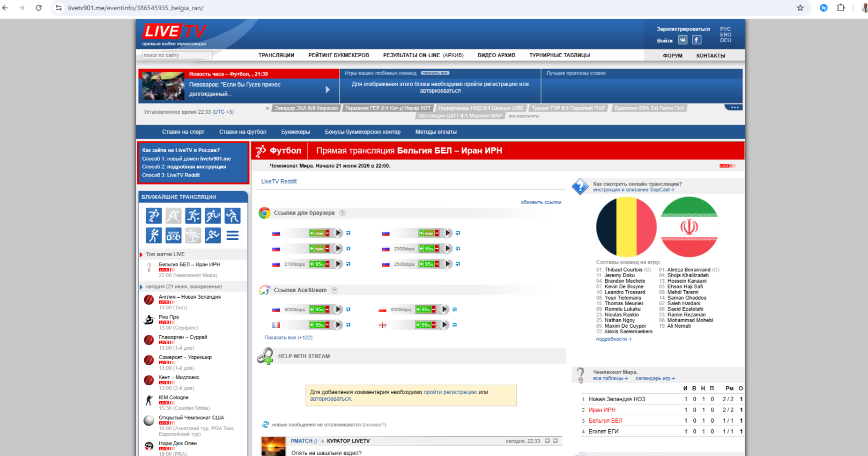This screenshot has height=456, width=868.
Task: Play the French-flag AceStream link
Action: [x=337, y=325]
